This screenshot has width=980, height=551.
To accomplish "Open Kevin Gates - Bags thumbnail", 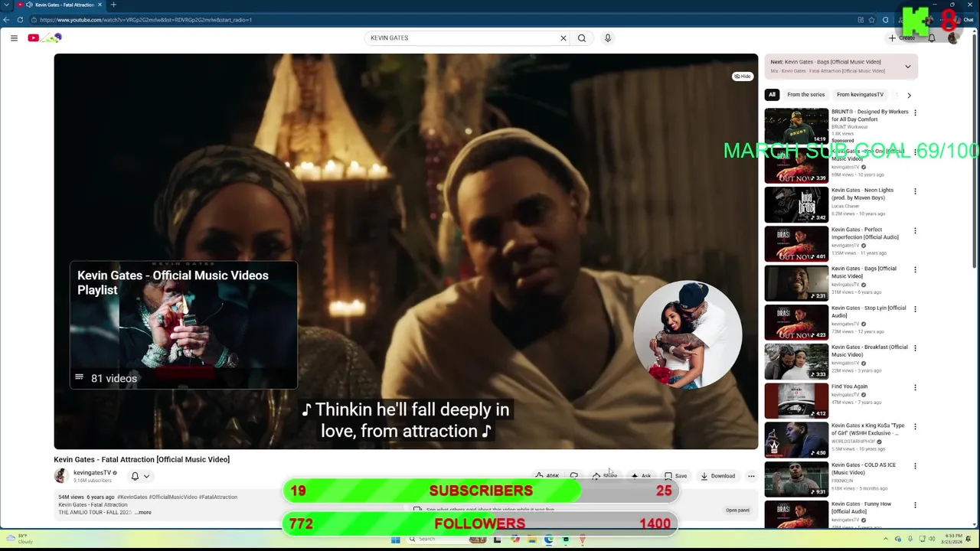I will pos(796,283).
